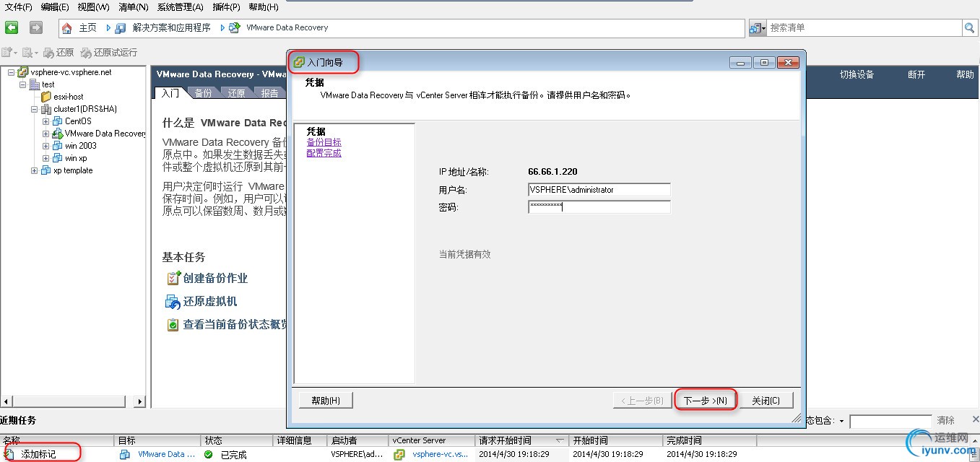Collapse the test datacenter node
The width and height of the screenshot is (980, 462).
[22, 84]
